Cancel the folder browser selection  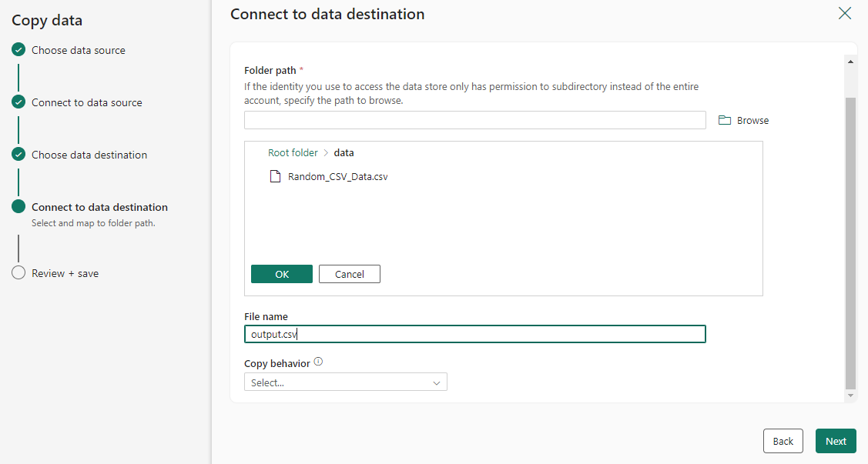(x=349, y=274)
